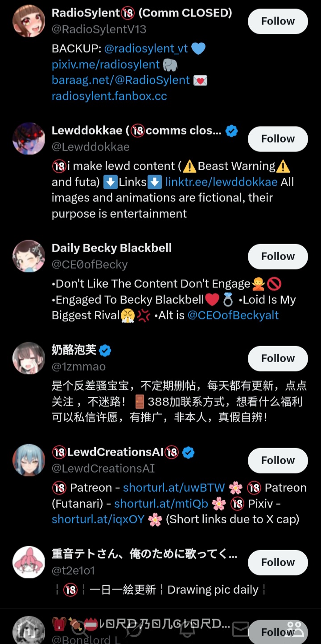Image resolution: width=321 pixels, height=644 pixels.
Task: Tap the verified badge next to 奶酪泡芙
Action: 105,351
